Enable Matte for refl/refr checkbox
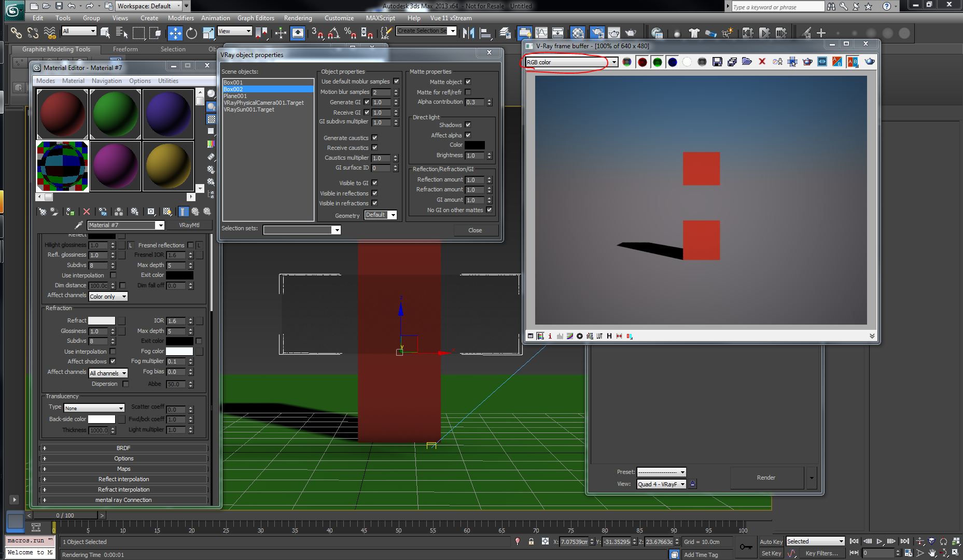963x560 pixels. coord(468,92)
